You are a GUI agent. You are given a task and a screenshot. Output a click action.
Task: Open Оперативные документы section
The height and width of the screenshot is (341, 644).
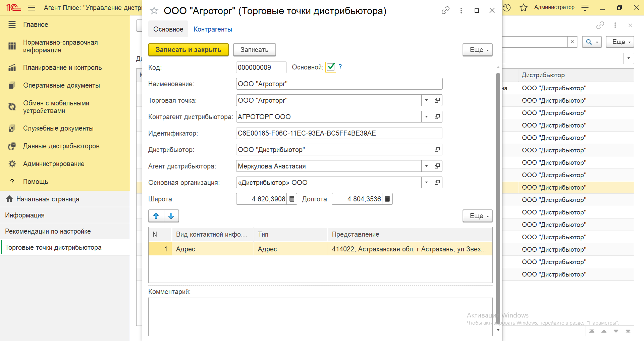coord(65,85)
